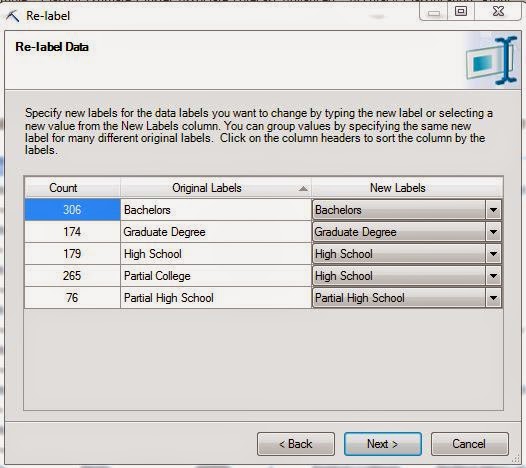Select the High School original label cell
The image size is (526, 468).
pyautogui.click(x=216, y=254)
